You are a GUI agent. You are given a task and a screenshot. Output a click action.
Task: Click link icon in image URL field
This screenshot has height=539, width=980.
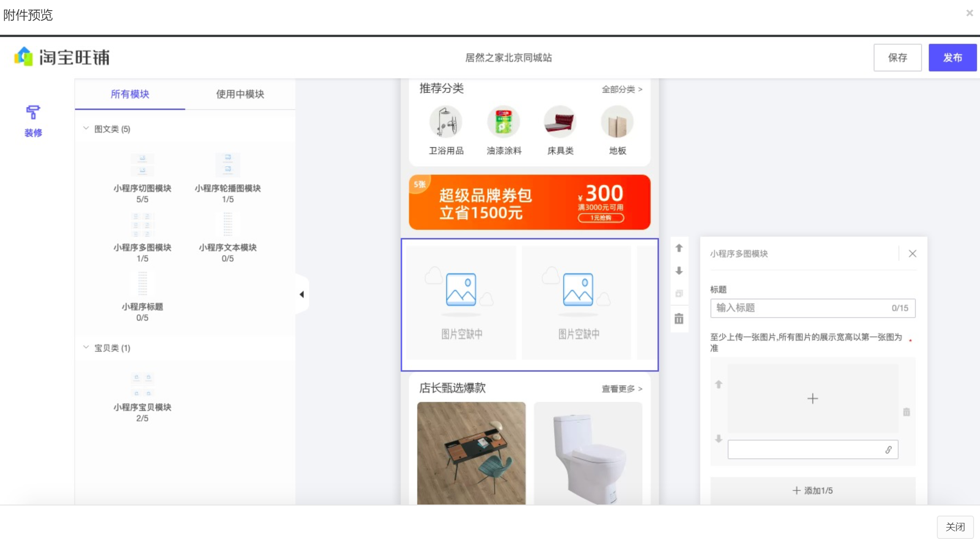tap(888, 450)
